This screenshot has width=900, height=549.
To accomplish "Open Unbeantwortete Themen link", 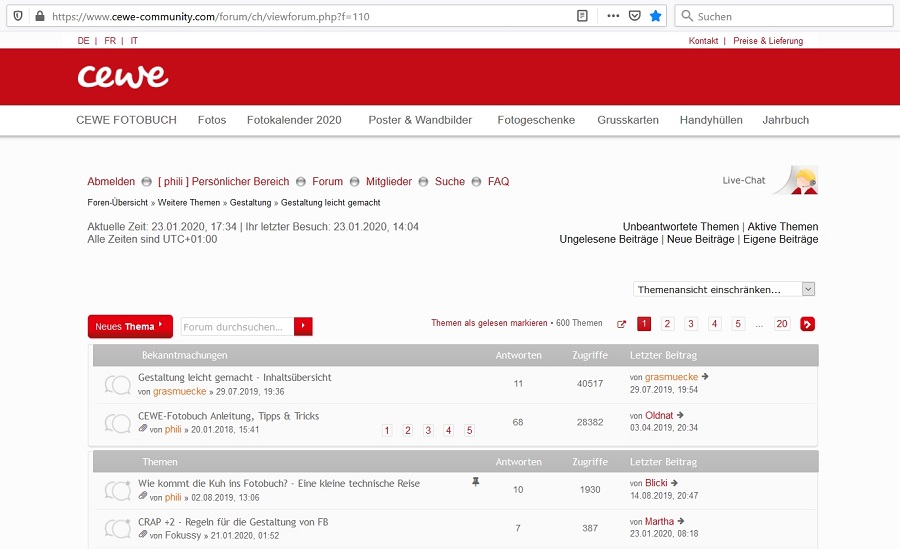I will click(681, 227).
